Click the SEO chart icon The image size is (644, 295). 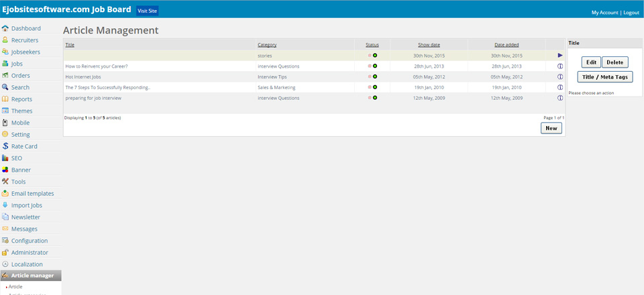[x=5, y=158]
